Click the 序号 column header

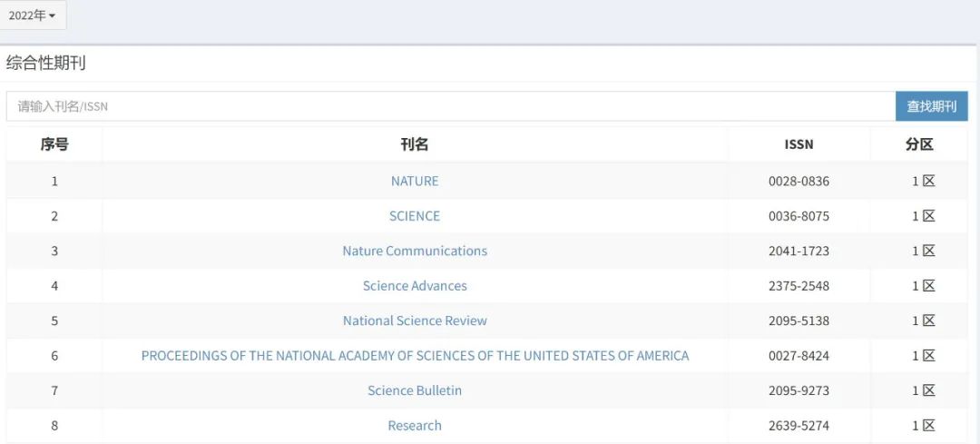pos(54,144)
